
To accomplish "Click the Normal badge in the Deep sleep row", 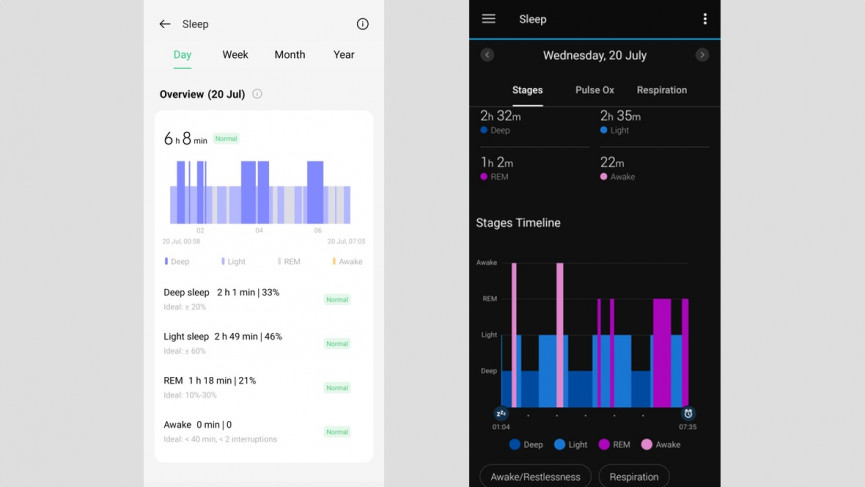I will (x=337, y=299).
